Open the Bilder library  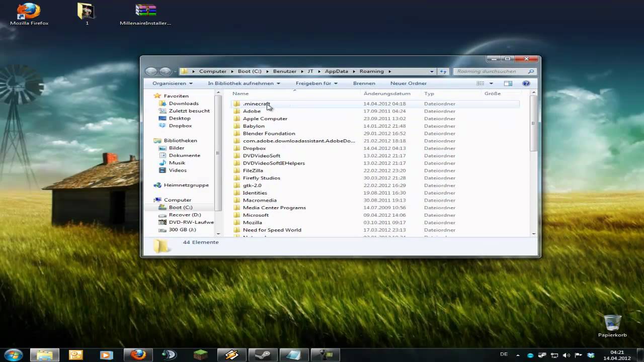click(177, 148)
